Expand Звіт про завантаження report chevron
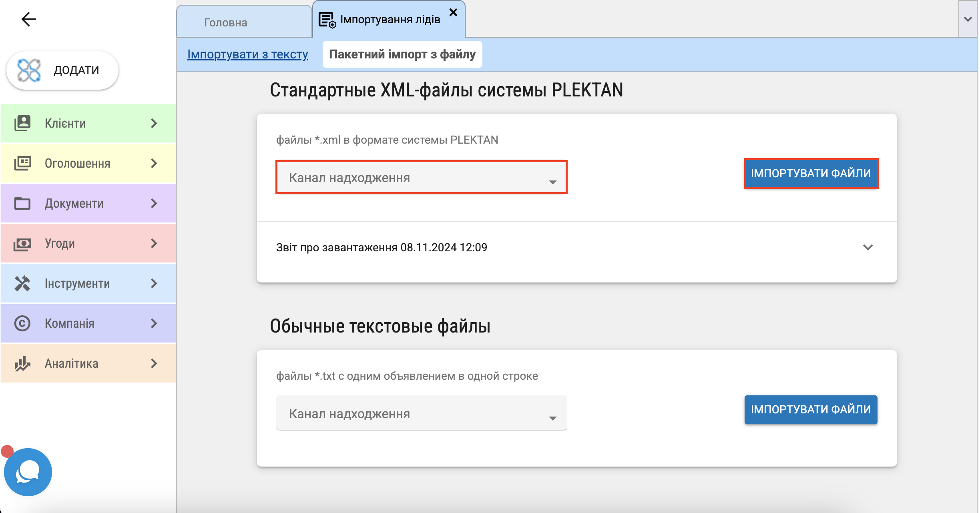Viewport: 980px width, 513px height. [x=868, y=247]
